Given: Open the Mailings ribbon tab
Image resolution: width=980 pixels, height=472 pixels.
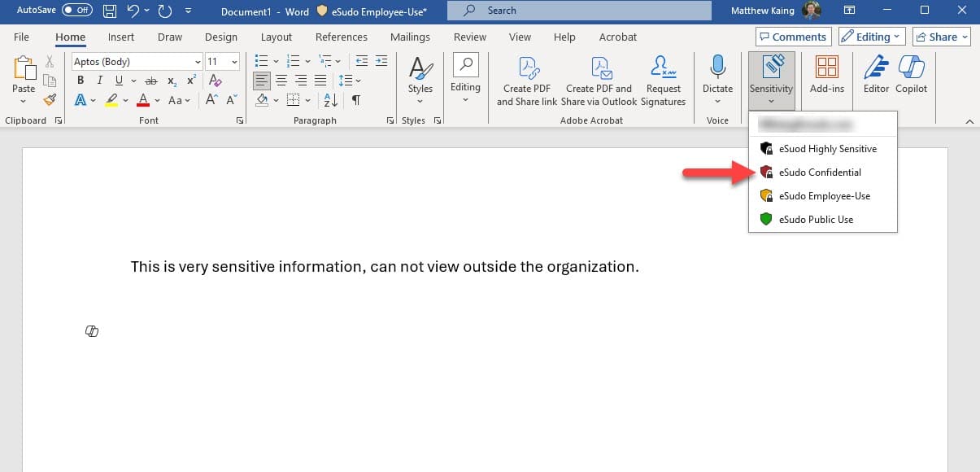Looking at the screenshot, I should coord(409,37).
